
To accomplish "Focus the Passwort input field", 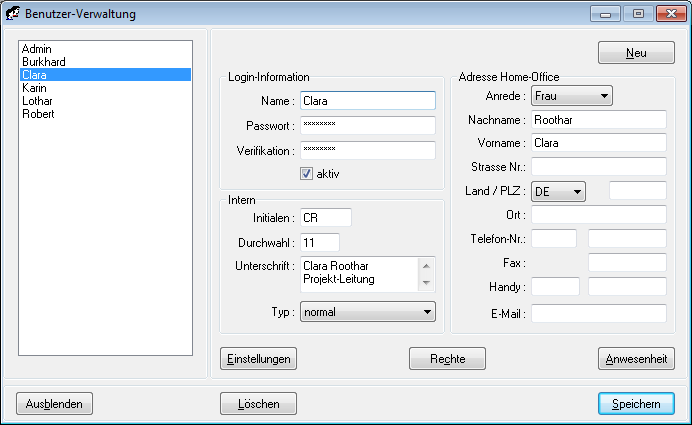I will [x=367, y=126].
